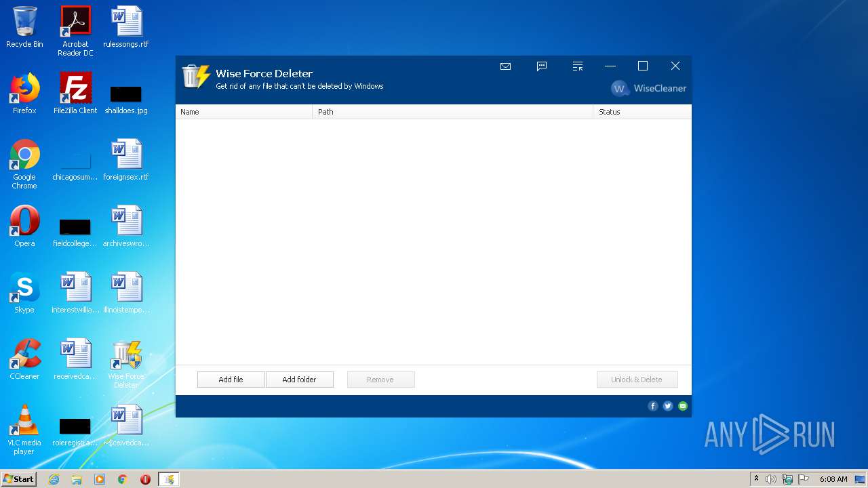
Task: Click the Unlock & Delete button
Action: [637, 380]
